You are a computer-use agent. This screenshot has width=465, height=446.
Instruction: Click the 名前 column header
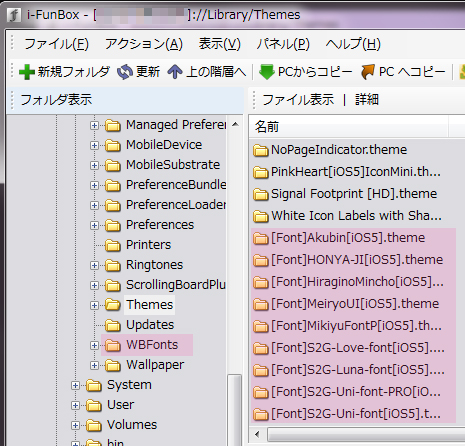point(348,127)
